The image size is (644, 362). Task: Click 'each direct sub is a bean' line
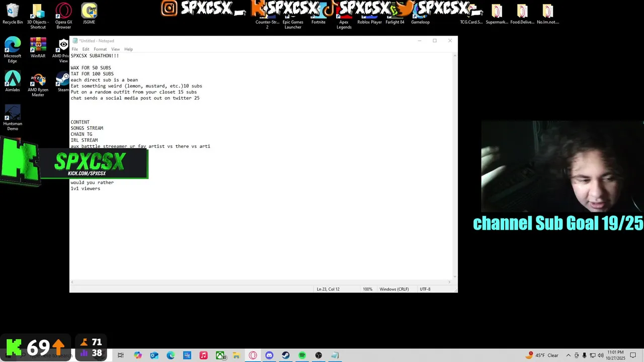(104, 80)
